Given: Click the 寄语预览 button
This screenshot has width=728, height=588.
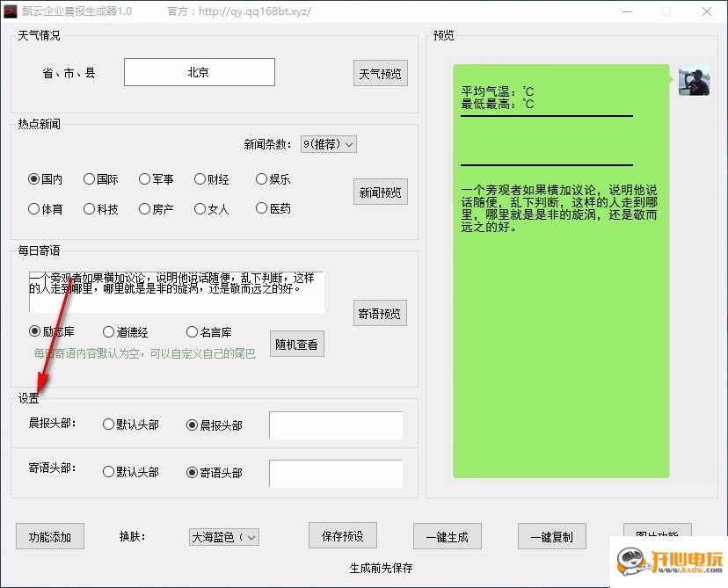Looking at the screenshot, I should click(380, 313).
